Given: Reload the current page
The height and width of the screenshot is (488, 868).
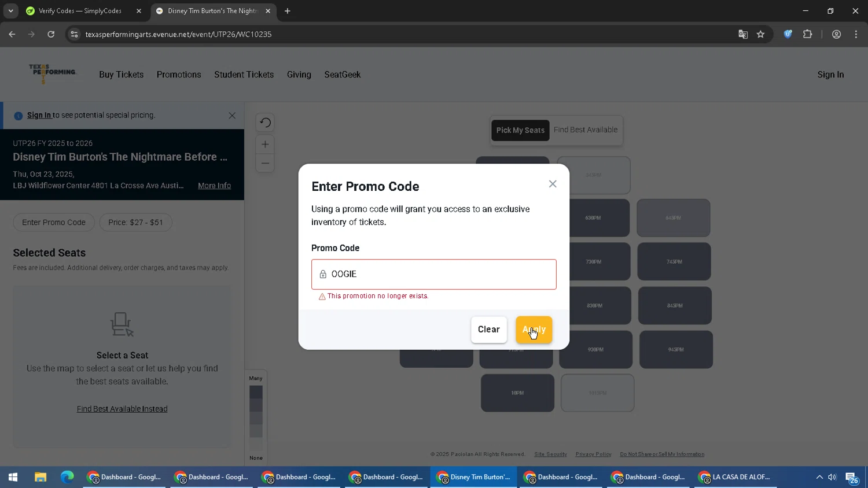Looking at the screenshot, I should [51, 34].
